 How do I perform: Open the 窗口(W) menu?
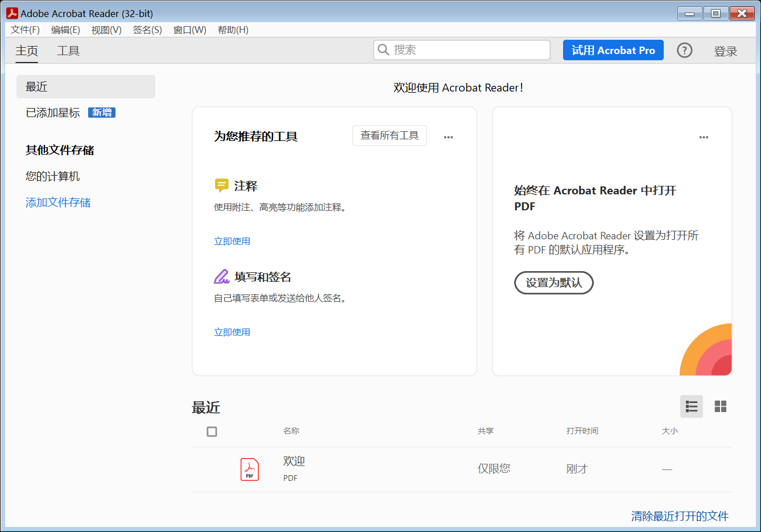[x=190, y=30]
